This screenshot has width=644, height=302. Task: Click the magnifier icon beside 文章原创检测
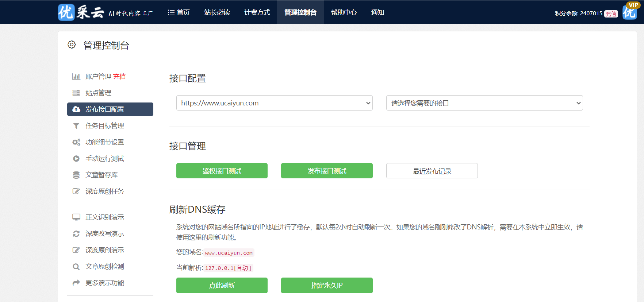coord(76,267)
